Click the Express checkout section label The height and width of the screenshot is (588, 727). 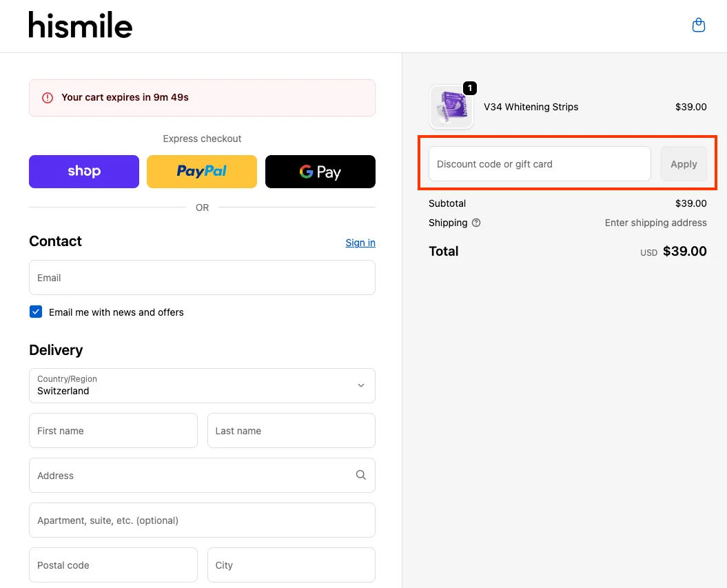[x=202, y=139]
